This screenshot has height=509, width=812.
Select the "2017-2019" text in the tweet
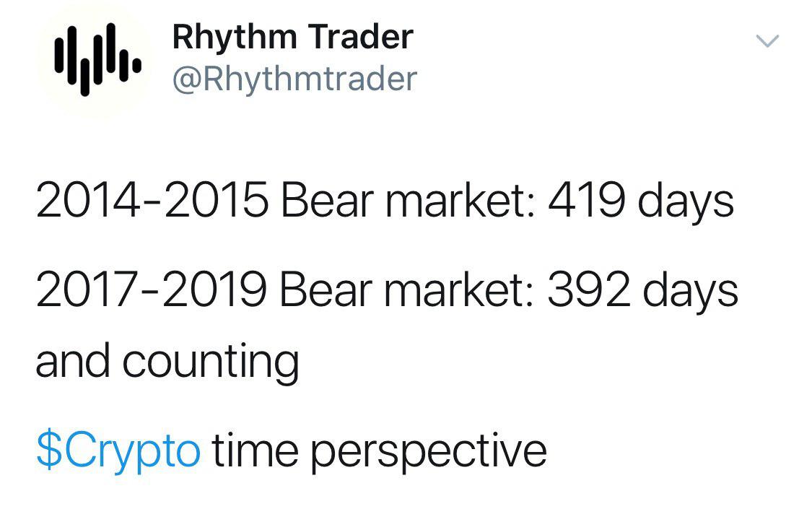[150, 290]
